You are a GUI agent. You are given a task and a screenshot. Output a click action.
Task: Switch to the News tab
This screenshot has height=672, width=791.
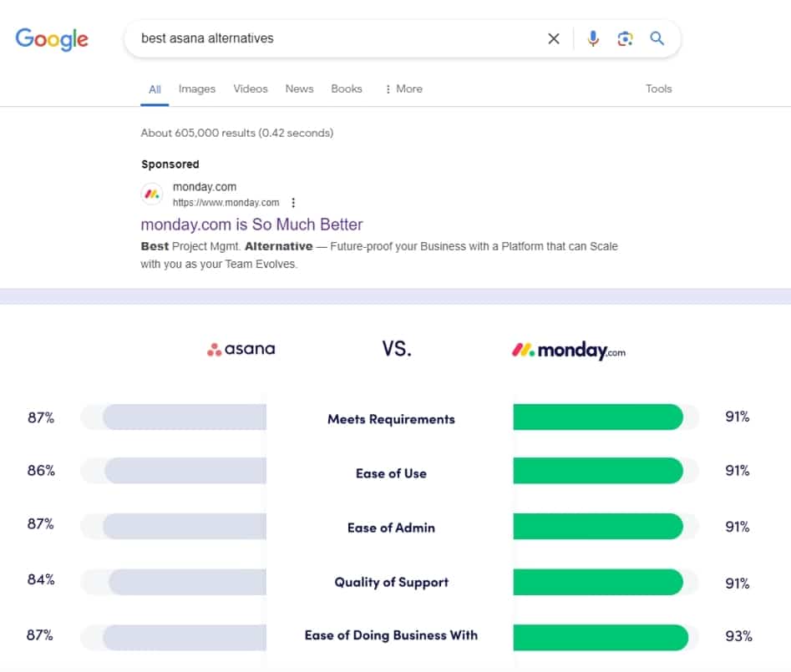pyautogui.click(x=299, y=88)
